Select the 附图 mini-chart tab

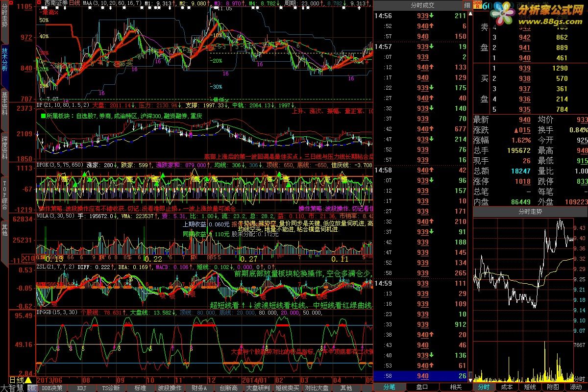point(553,387)
